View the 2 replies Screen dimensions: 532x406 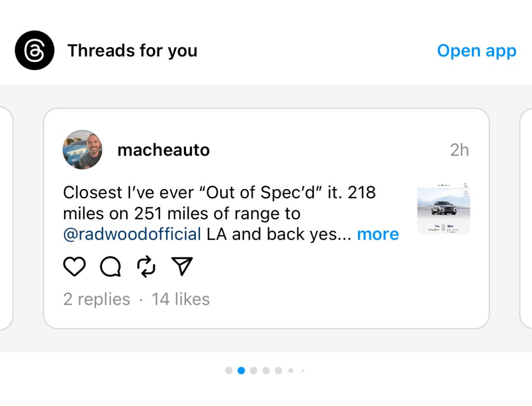click(x=97, y=299)
